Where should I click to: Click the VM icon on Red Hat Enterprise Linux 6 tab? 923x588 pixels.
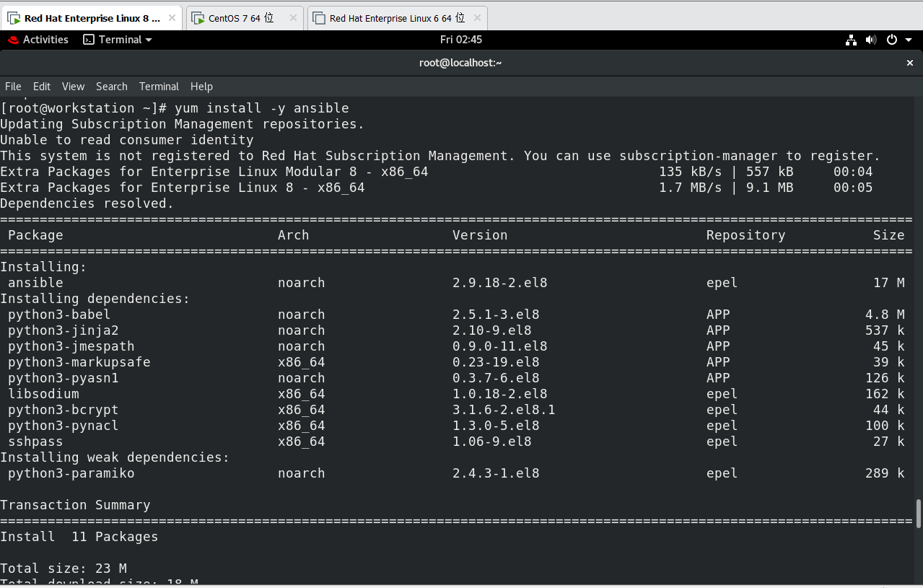(320, 18)
